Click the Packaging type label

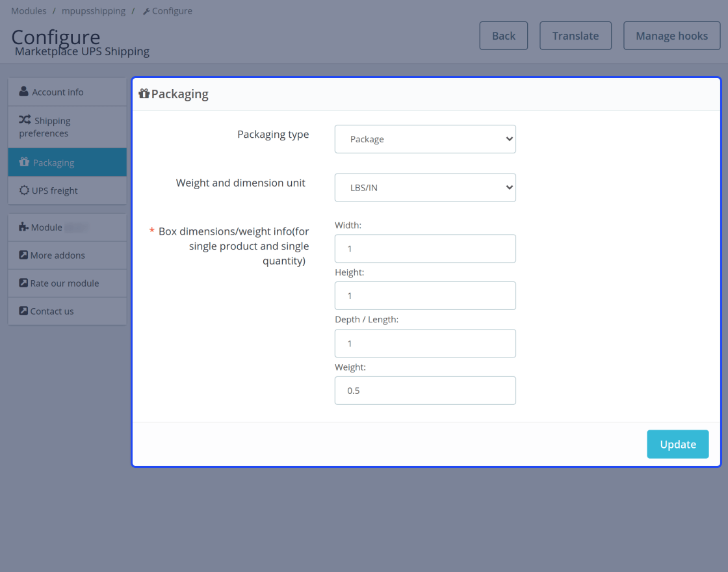tap(273, 134)
